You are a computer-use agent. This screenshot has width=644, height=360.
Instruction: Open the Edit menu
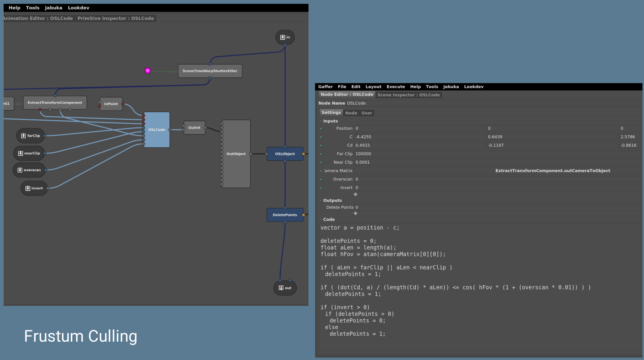point(356,87)
